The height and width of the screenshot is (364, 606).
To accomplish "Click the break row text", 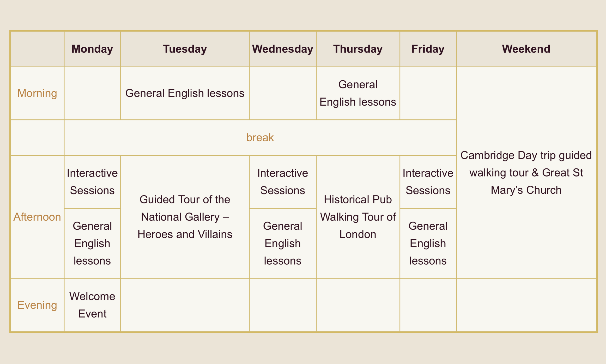I will point(260,138).
